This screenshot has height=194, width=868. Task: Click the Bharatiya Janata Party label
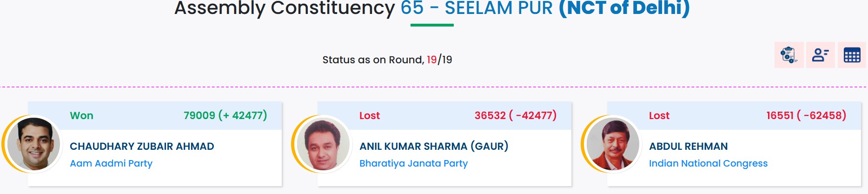pyautogui.click(x=413, y=163)
